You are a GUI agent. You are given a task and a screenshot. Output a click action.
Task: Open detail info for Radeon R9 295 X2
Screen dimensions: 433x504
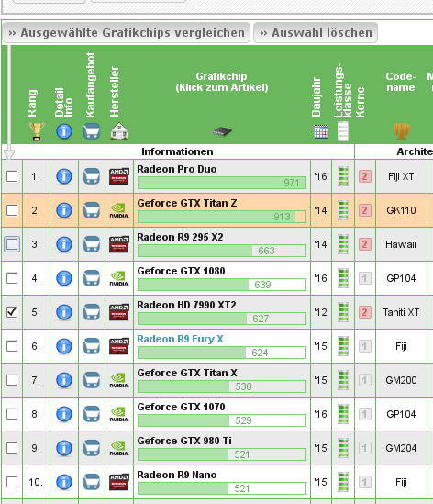coord(64,244)
